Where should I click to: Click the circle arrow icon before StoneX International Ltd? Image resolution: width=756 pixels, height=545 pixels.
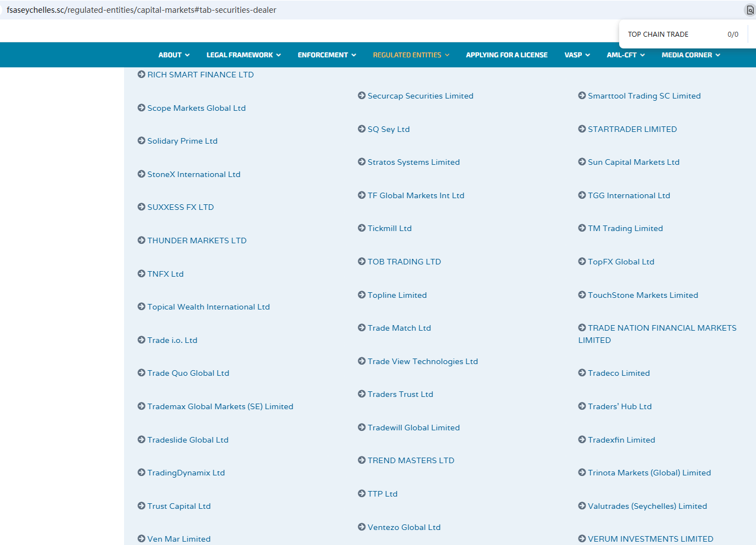pyautogui.click(x=141, y=174)
